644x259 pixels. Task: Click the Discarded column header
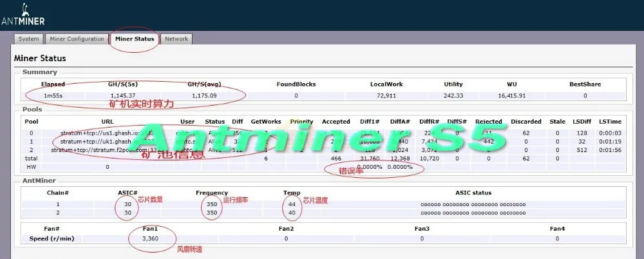pyautogui.click(x=526, y=122)
